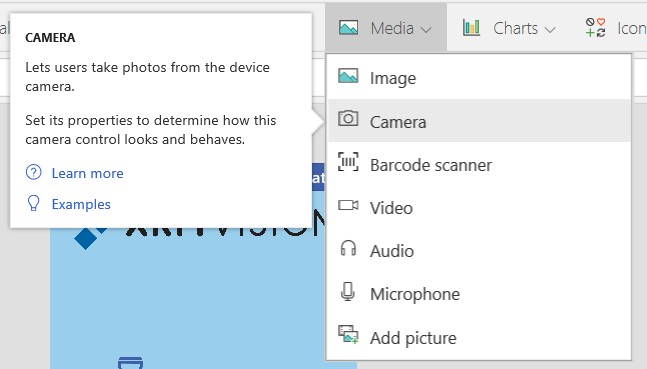Click the question mark help icon
Viewport: 647px width, 369px height.
(x=33, y=172)
